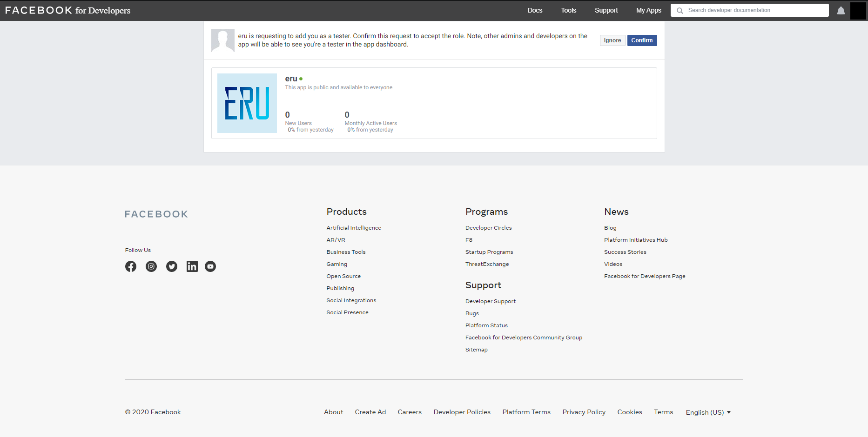
Task: Open the notifications bell icon
Action: (841, 10)
